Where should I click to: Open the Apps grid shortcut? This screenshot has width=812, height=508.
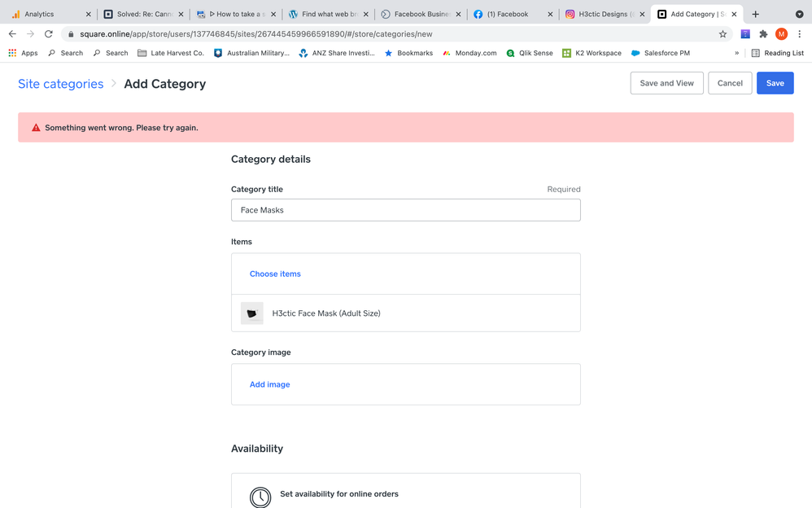(x=23, y=53)
